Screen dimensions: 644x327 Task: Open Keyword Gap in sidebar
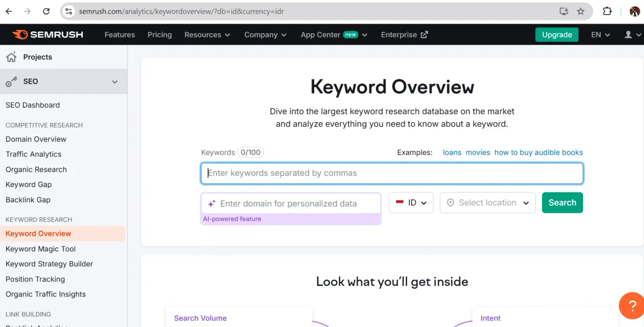pos(29,185)
